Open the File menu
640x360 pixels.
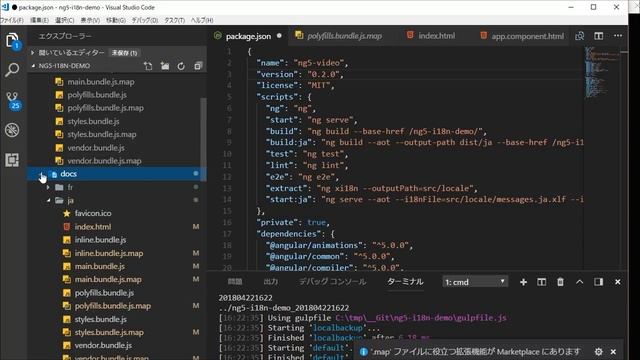pyautogui.click(x=12, y=20)
